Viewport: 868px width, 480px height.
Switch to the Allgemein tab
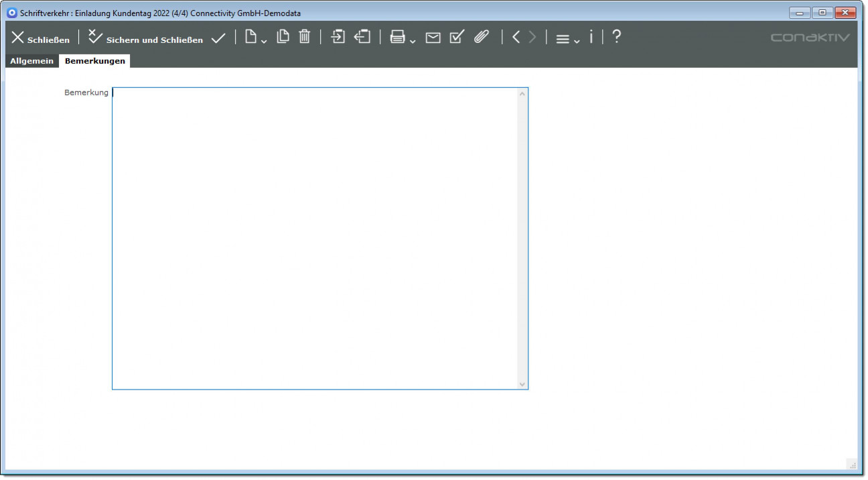click(31, 61)
